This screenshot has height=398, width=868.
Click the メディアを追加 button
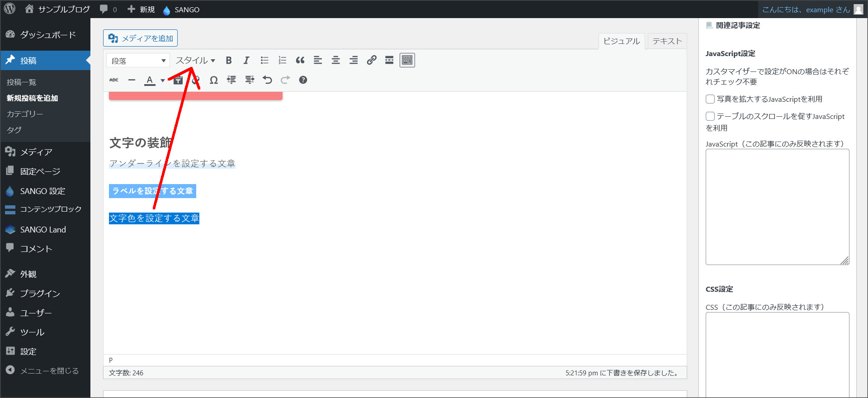[140, 38]
